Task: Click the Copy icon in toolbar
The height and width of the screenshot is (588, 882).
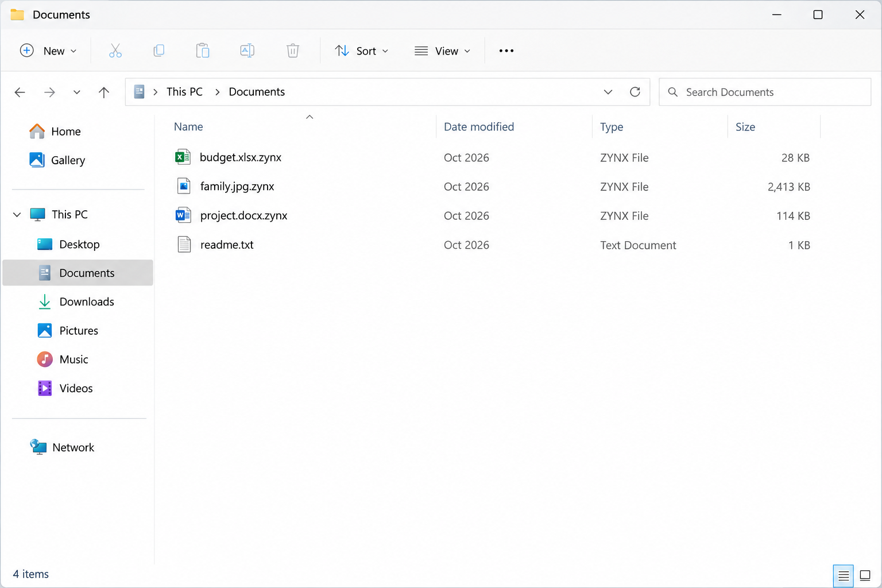Action: (x=159, y=51)
